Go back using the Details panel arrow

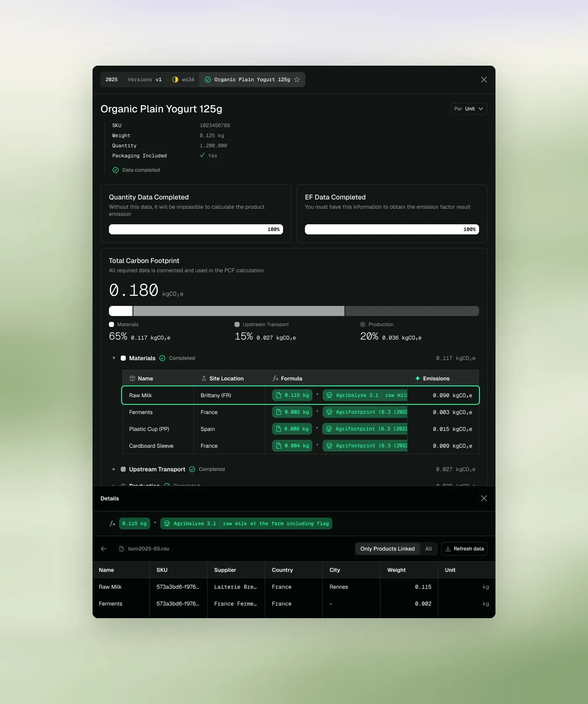[x=104, y=549]
